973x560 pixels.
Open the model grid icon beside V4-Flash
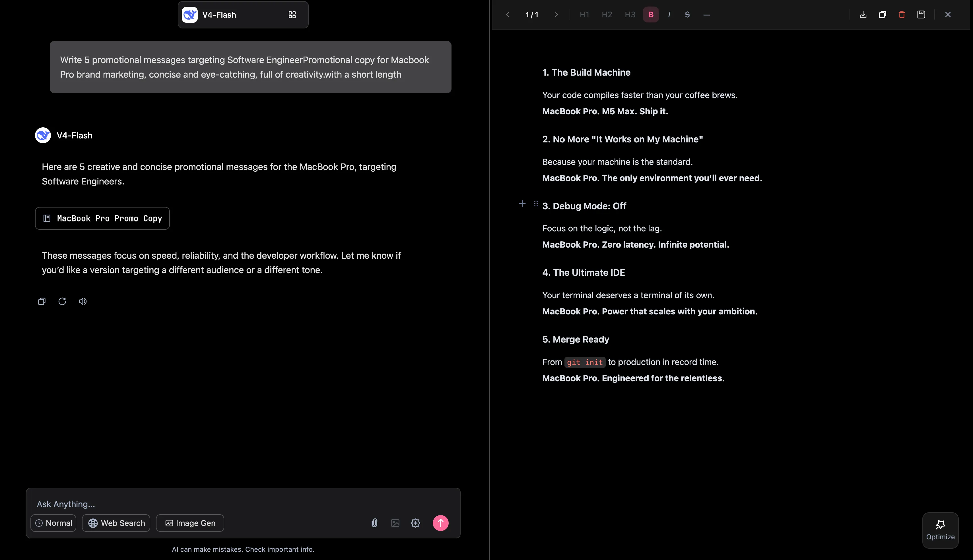tap(292, 14)
